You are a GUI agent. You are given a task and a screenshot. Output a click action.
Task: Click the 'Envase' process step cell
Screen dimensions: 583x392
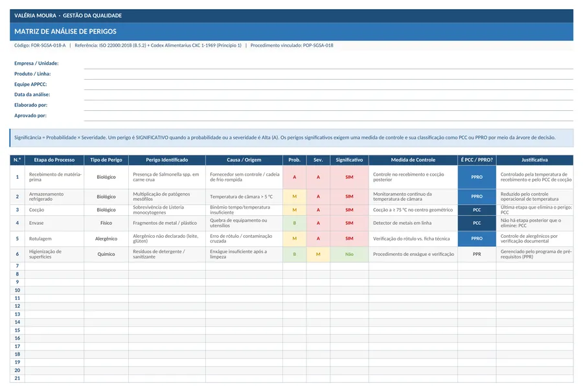point(54,223)
